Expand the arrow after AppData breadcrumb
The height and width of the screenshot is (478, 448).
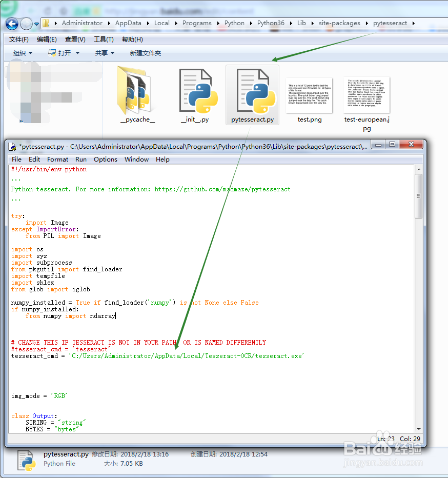point(148,23)
